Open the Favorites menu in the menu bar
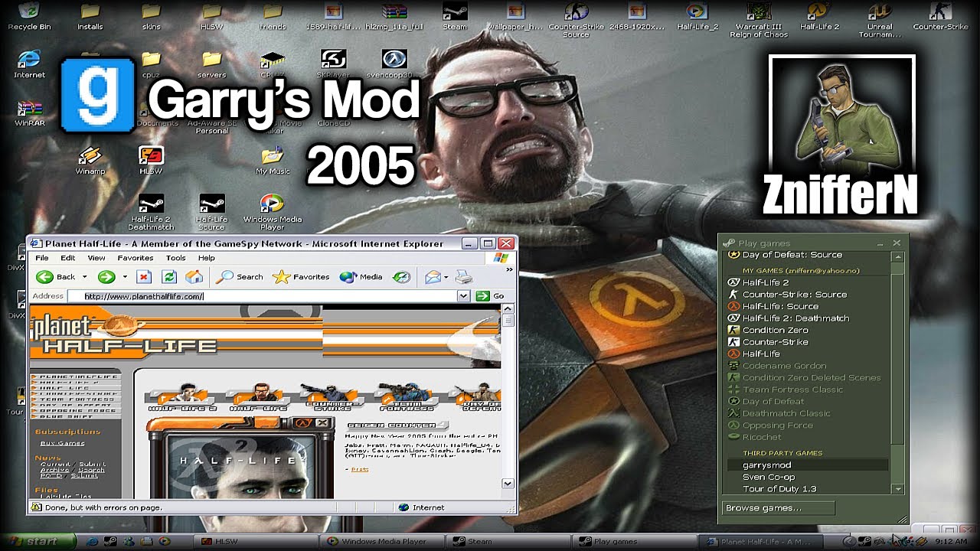 click(x=136, y=258)
